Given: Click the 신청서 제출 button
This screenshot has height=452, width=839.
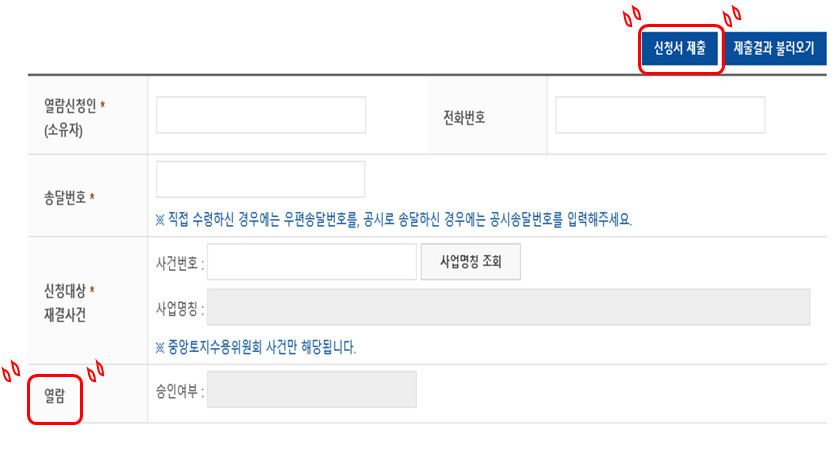Looking at the screenshot, I should (x=680, y=48).
